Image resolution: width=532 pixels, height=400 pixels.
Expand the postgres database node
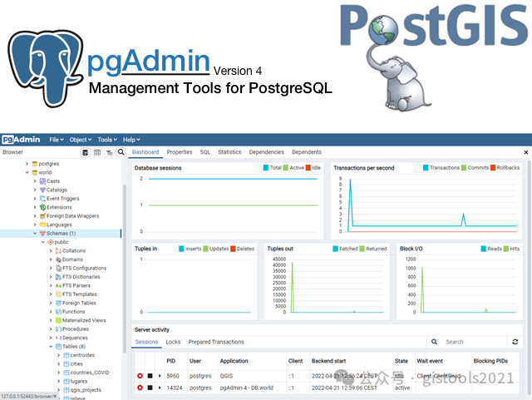[x=27, y=164]
